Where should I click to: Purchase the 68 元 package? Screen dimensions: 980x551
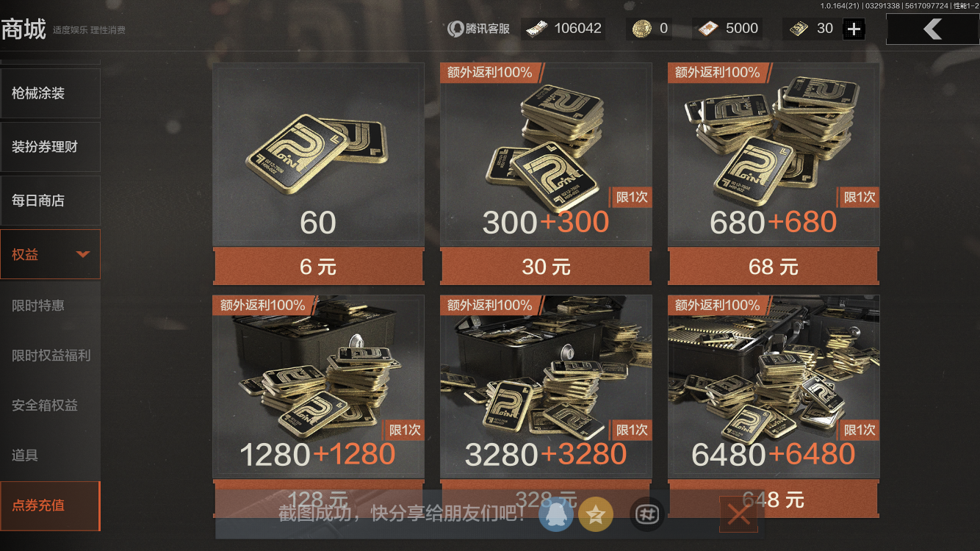point(774,267)
